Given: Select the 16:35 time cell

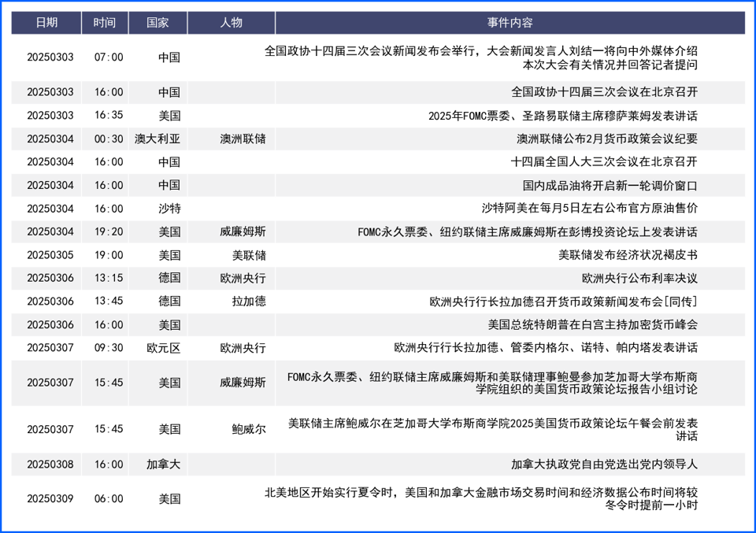Looking at the screenshot, I should coord(109,115).
